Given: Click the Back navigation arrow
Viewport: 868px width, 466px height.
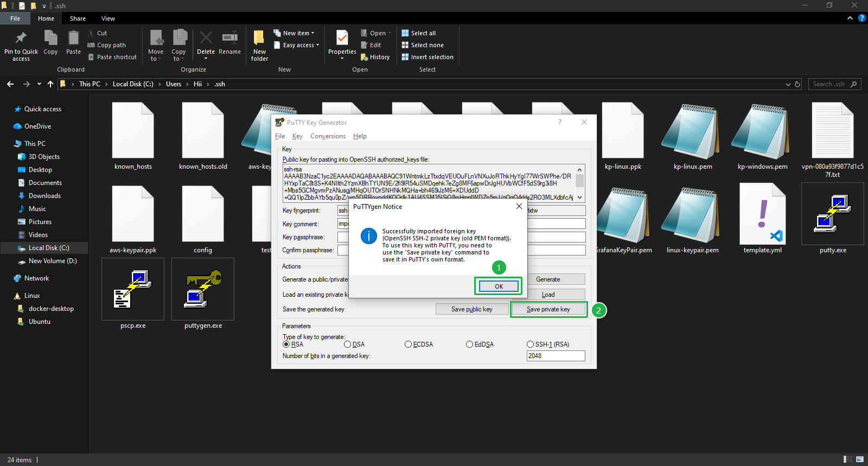Looking at the screenshot, I should coord(10,84).
